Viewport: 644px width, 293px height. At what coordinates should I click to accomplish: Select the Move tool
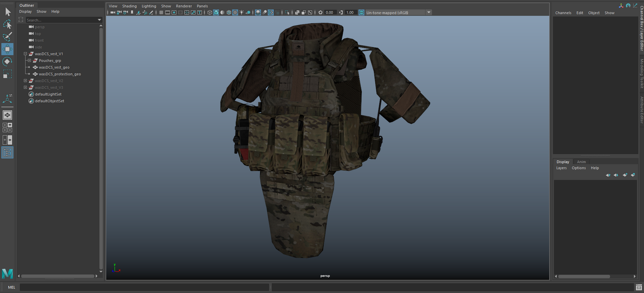8,49
